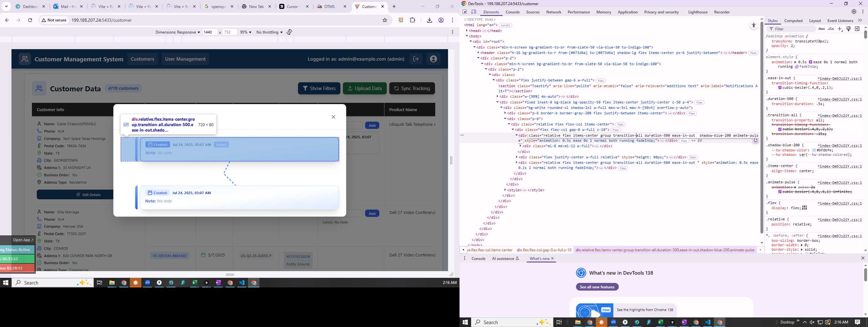The image size is (868, 327).
Task: Click the fadeInUp keyframes link icon
Action: pos(797,67)
